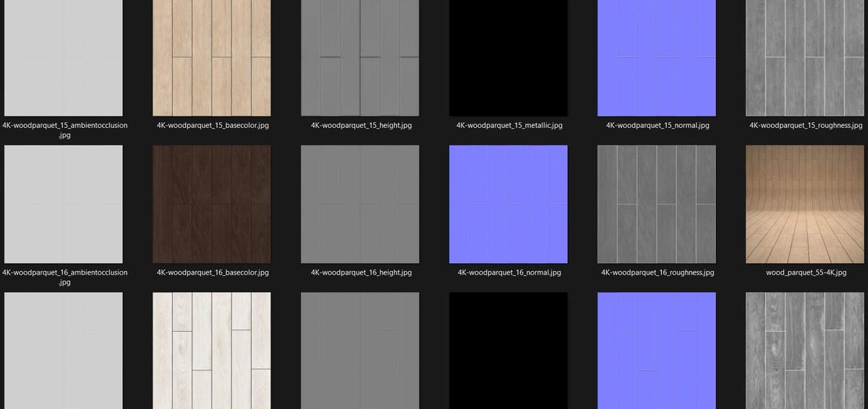The height and width of the screenshot is (409, 868).
Task: Click the 4K-woodparquet_16_normal.jpg thumbnail
Action: pos(509,204)
